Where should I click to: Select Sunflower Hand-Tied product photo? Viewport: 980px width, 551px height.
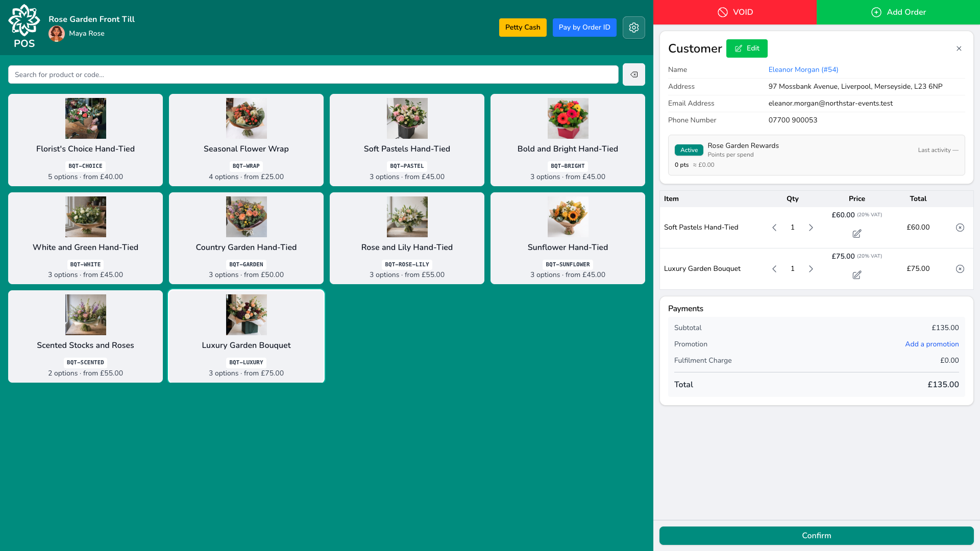pos(568,217)
